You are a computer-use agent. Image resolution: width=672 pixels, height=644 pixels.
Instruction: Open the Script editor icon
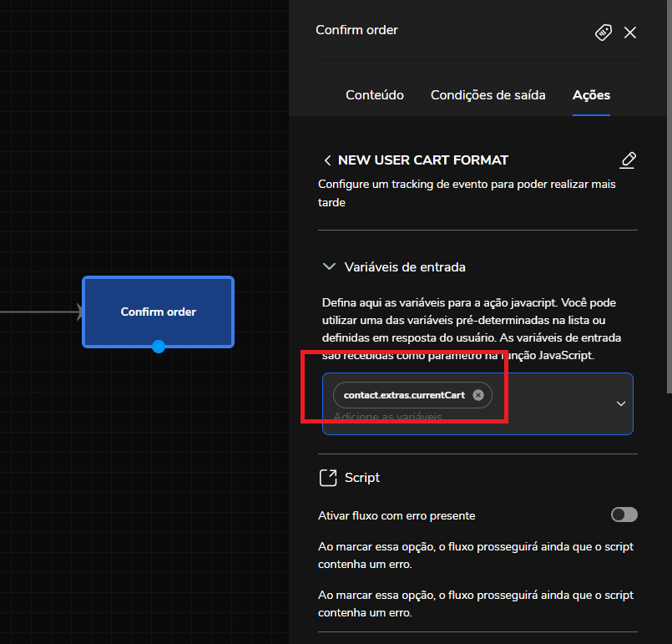(328, 478)
